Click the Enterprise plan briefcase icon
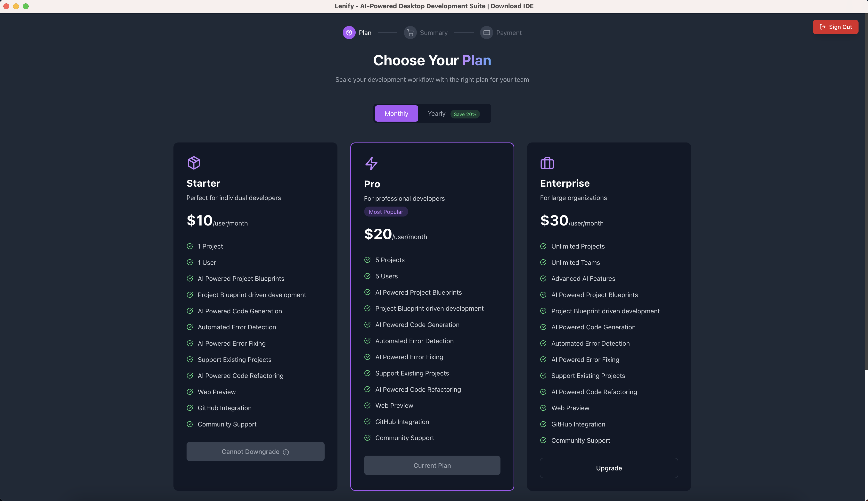Viewport: 868px width, 501px height. tap(547, 163)
